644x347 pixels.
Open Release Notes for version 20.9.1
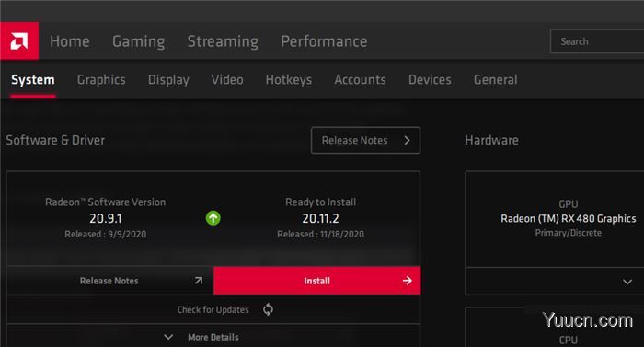coord(110,281)
